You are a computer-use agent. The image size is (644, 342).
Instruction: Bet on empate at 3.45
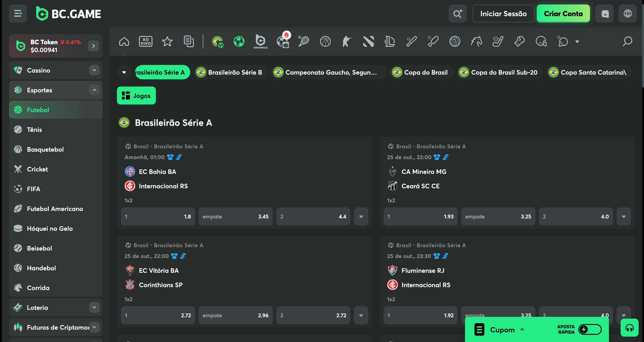(235, 217)
